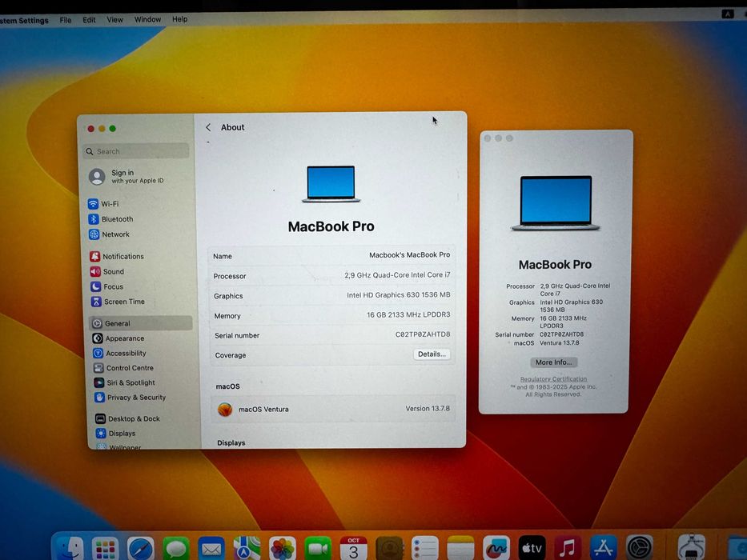Select Desktop & Dock in sidebar

(127, 418)
